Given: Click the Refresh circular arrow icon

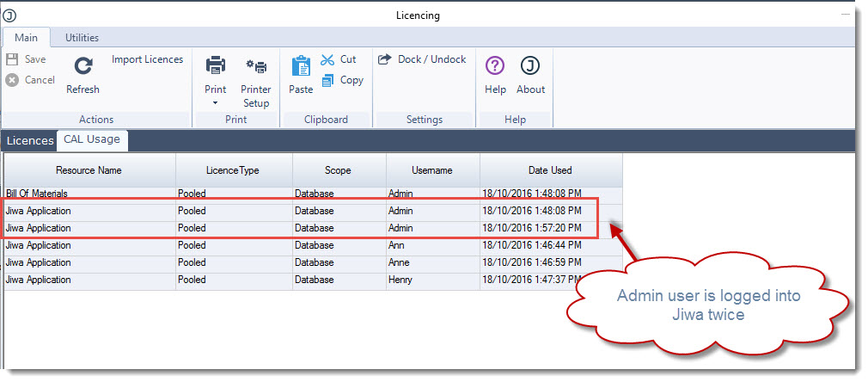Looking at the screenshot, I should click(83, 66).
